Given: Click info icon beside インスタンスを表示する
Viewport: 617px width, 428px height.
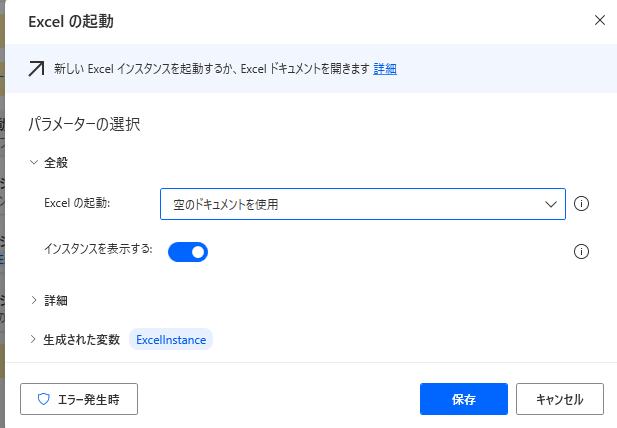Looking at the screenshot, I should coord(581,251).
